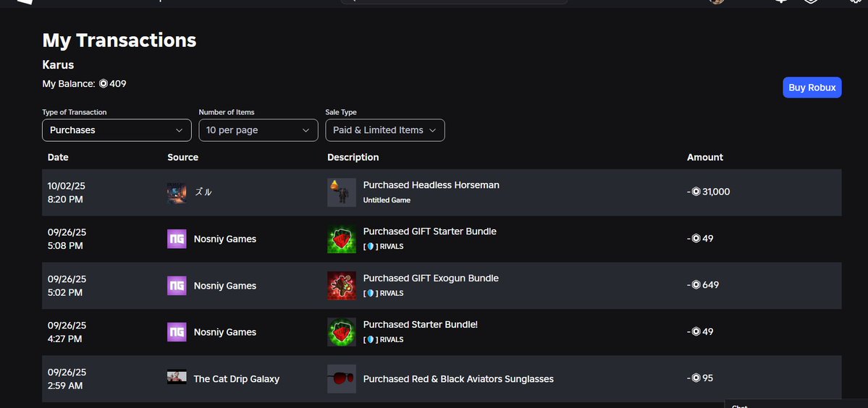Viewport: 868px width, 408px height.
Task: Open the Headless Horseman item thumbnail
Action: pyautogui.click(x=342, y=192)
